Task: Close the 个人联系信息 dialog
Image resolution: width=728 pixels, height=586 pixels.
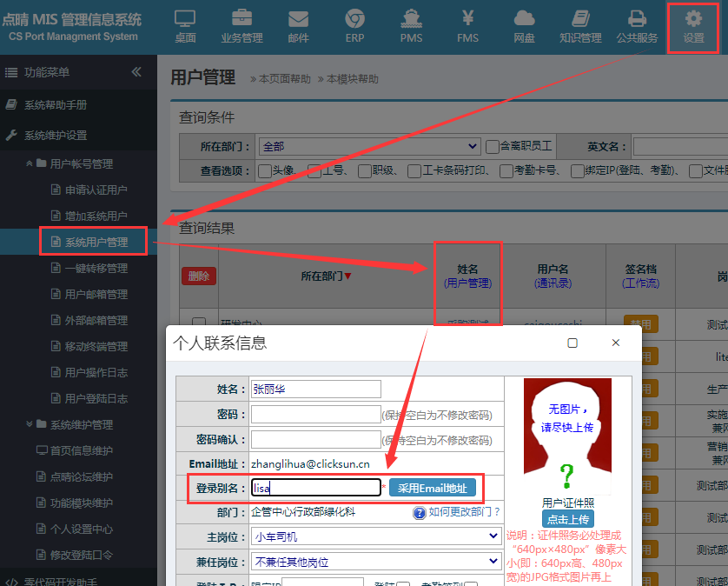Action: pyautogui.click(x=616, y=343)
